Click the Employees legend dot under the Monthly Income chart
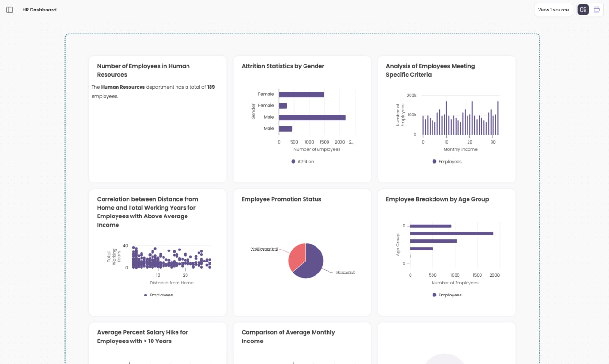Image resolution: width=609 pixels, height=364 pixels. pyautogui.click(x=434, y=162)
